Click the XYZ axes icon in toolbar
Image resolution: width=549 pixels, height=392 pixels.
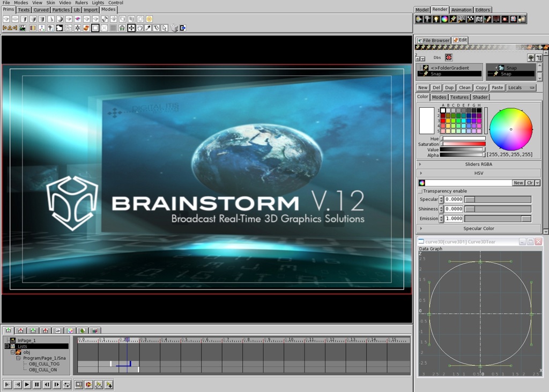pos(42,28)
